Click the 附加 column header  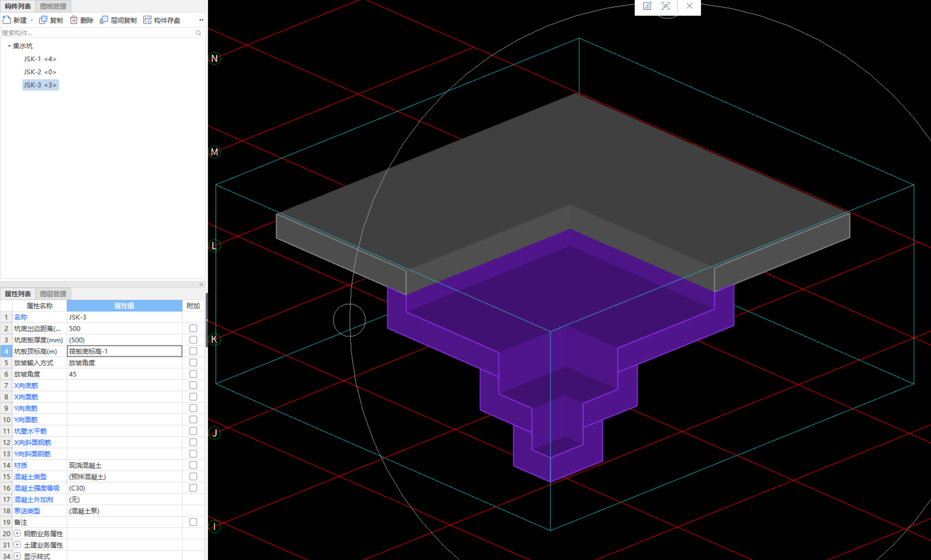click(x=193, y=306)
